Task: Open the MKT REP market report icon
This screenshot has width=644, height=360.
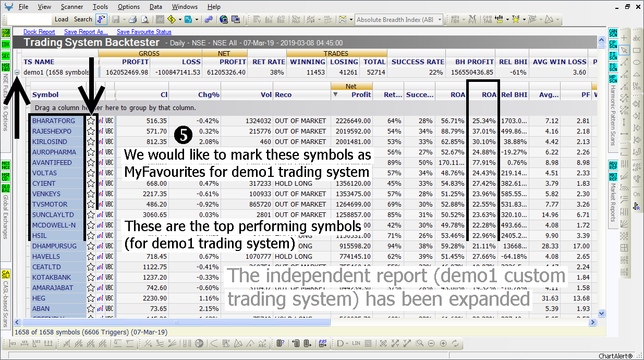Action: click(x=613, y=177)
